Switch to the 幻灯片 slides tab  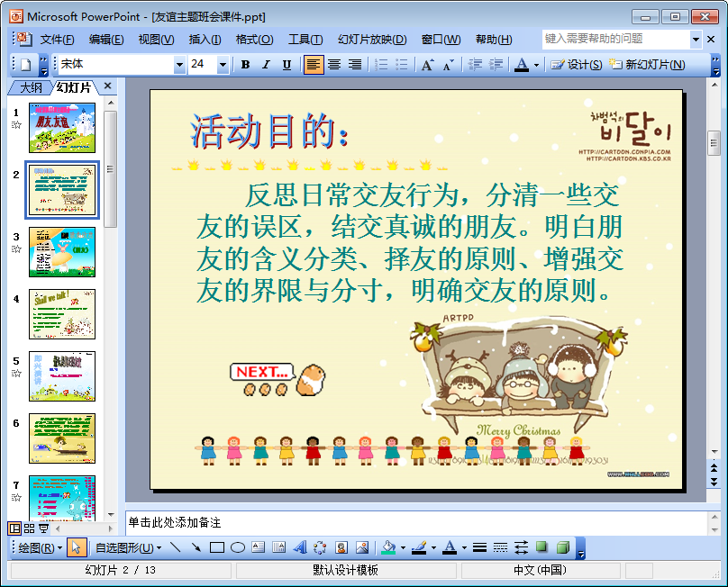click(73, 87)
